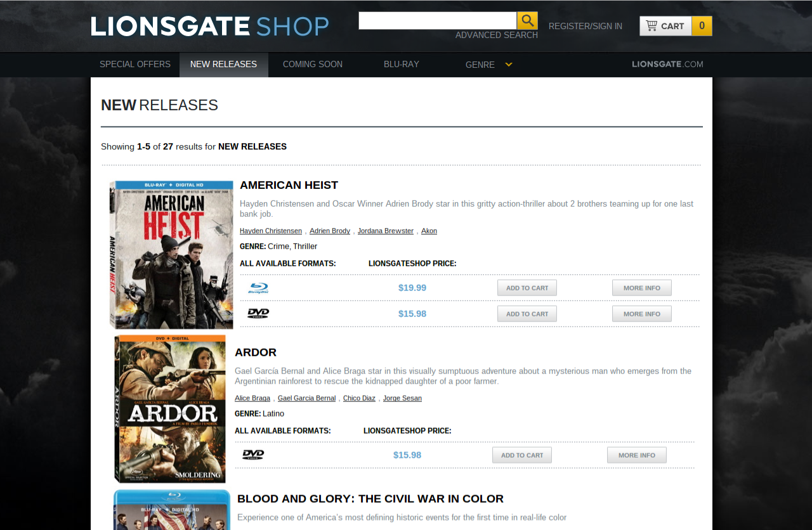Click actor link Chico Diaz
Viewport: 812px width, 530px height.
pos(359,398)
